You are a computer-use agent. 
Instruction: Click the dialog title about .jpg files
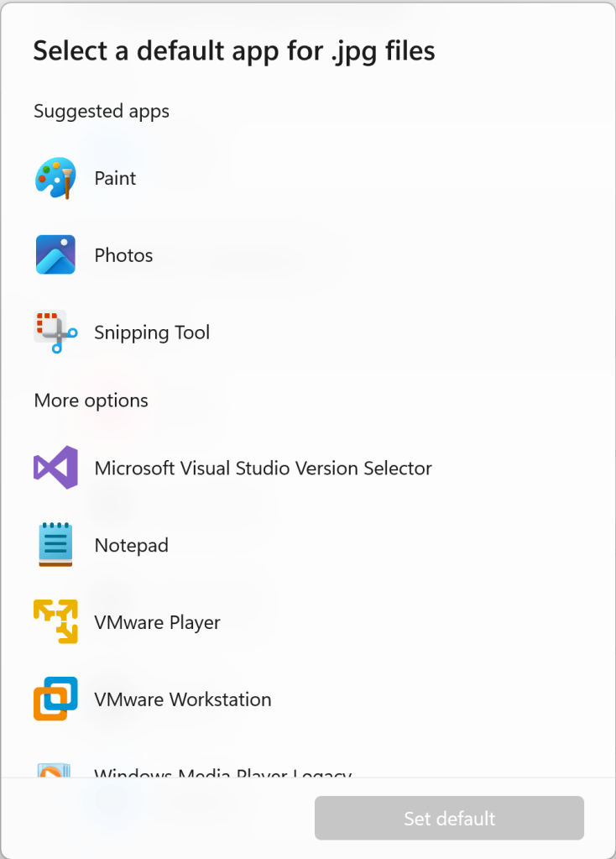click(234, 51)
